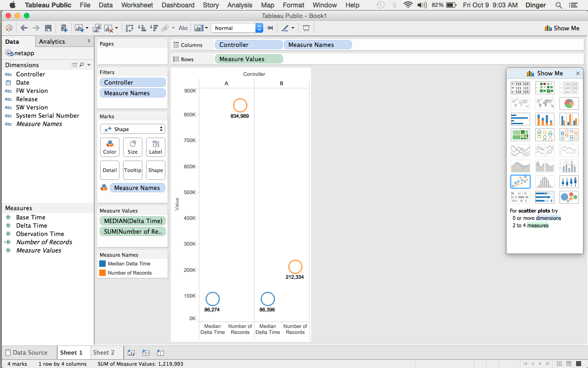Select circle views in Show Me
588x368 pixels.
click(x=545, y=135)
